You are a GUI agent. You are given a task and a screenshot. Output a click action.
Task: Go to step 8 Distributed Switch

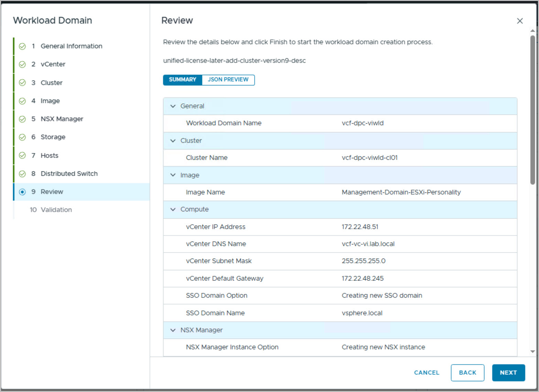[82, 174]
